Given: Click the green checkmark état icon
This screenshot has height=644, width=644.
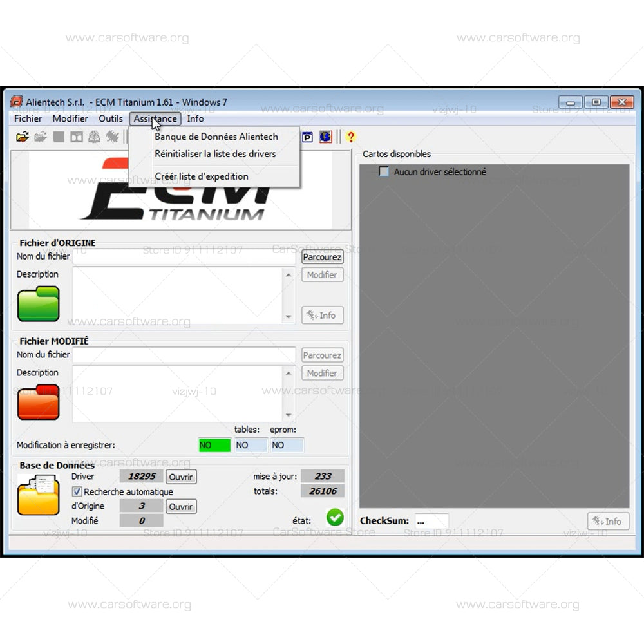Looking at the screenshot, I should (x=335, y=517).
